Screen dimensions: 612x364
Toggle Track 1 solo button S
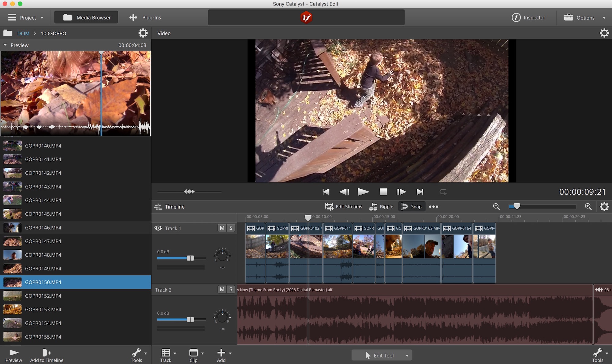(230, 227)
